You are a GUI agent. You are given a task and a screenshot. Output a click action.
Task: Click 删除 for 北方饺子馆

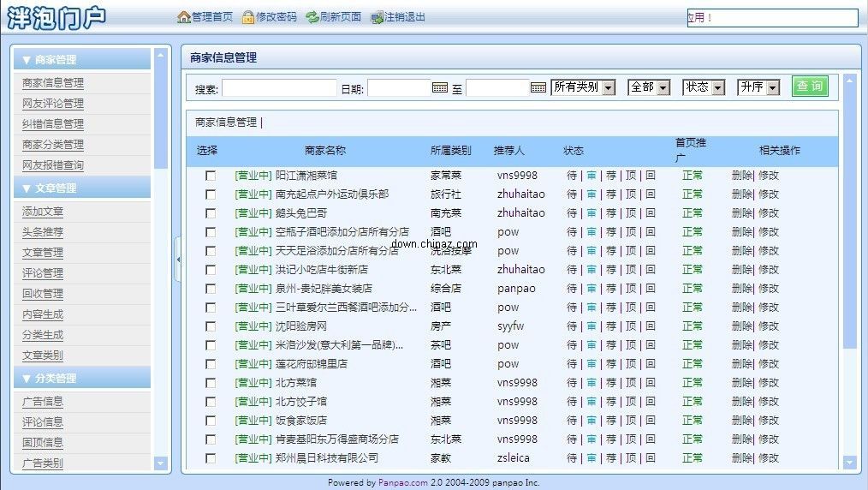click(x=742, y=402)
